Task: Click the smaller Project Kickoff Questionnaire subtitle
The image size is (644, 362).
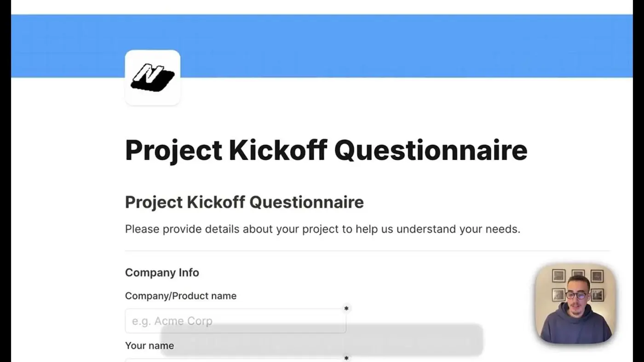Action: [244, 202]
